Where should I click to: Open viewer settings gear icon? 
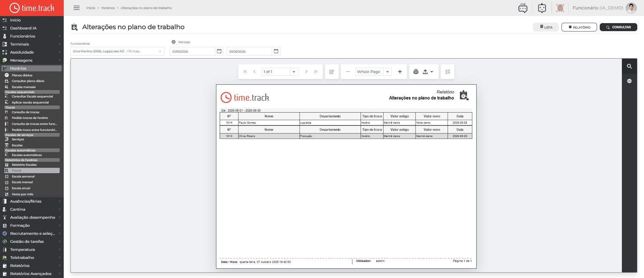pyautogui.click(x=629, y=81)
